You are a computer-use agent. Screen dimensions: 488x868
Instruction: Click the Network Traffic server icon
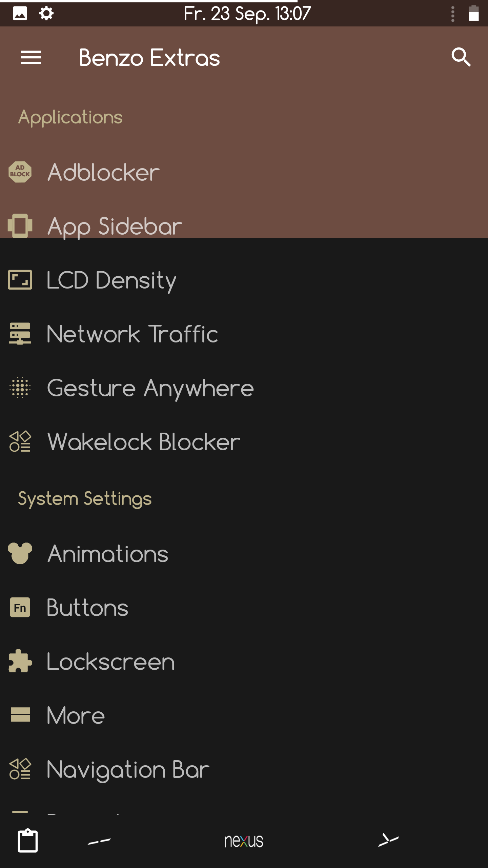point(20,334)
